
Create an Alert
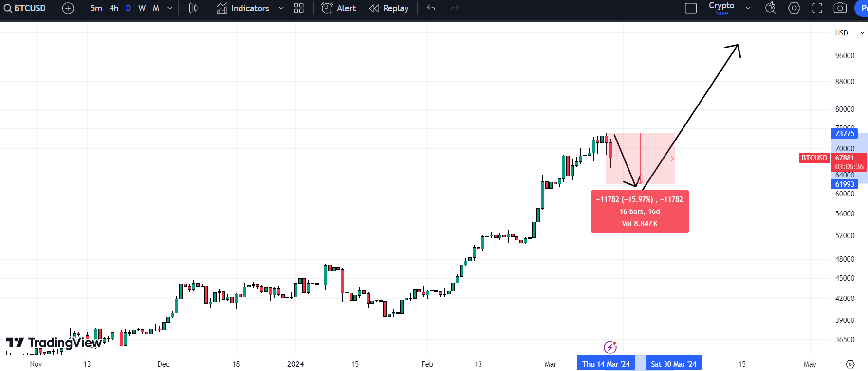pyautogui.click(x=338, y=8)
